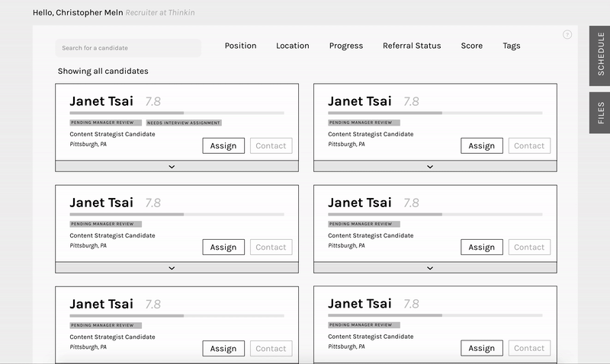Screen dimensions: 610x364
Task: Open the help question mark icon
Action: pyautogui.click(x=567, y=34)
